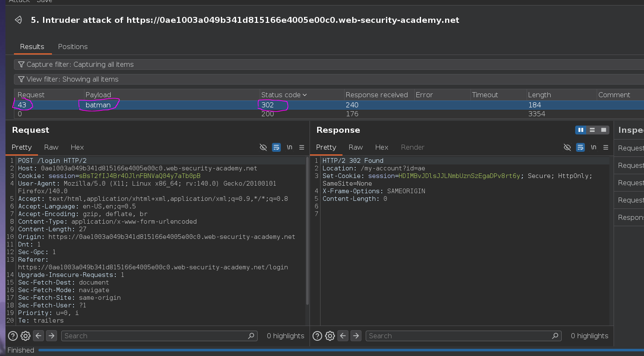This screenshot has height=356, width=644.
Task: Toggle hide non-printable icon in Request panel
Action: pyautogui.click(x=263, y=147)
